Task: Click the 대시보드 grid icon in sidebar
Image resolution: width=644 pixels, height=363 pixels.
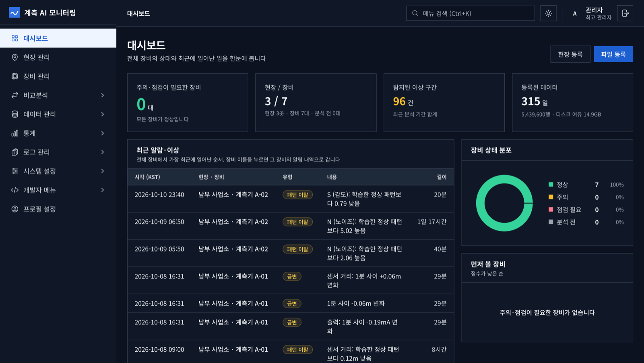Action: 15,38
